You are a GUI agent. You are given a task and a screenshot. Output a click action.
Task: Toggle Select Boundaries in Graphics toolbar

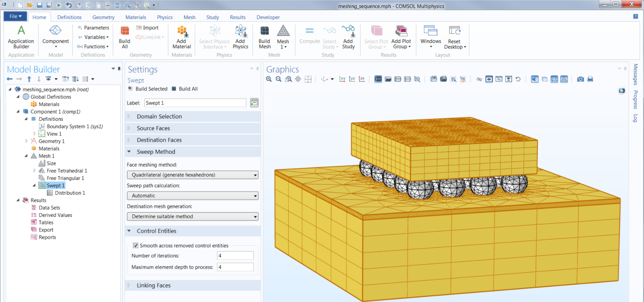tap(388, 79)
